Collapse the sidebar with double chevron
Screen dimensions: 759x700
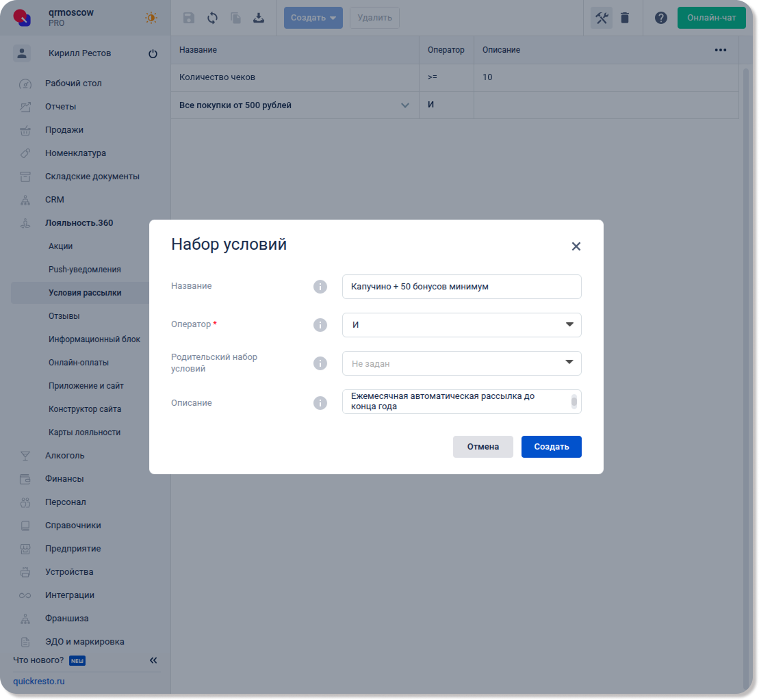153,660
